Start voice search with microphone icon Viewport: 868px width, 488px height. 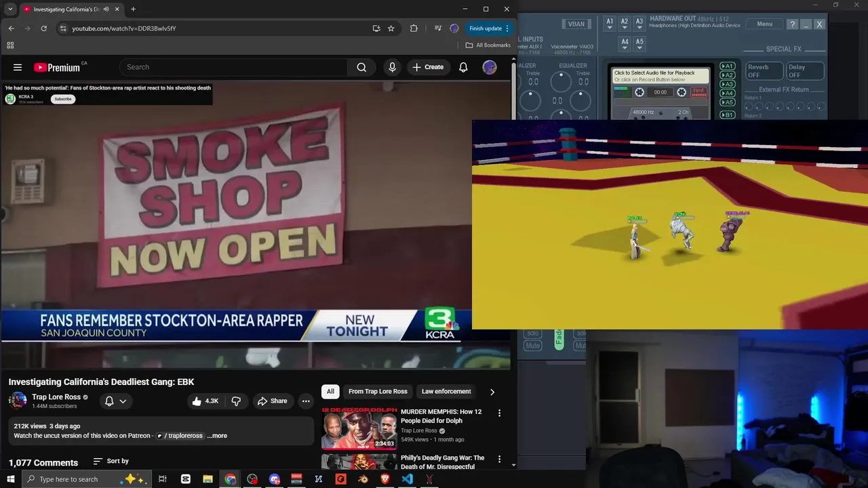click(x=392, y=67)
